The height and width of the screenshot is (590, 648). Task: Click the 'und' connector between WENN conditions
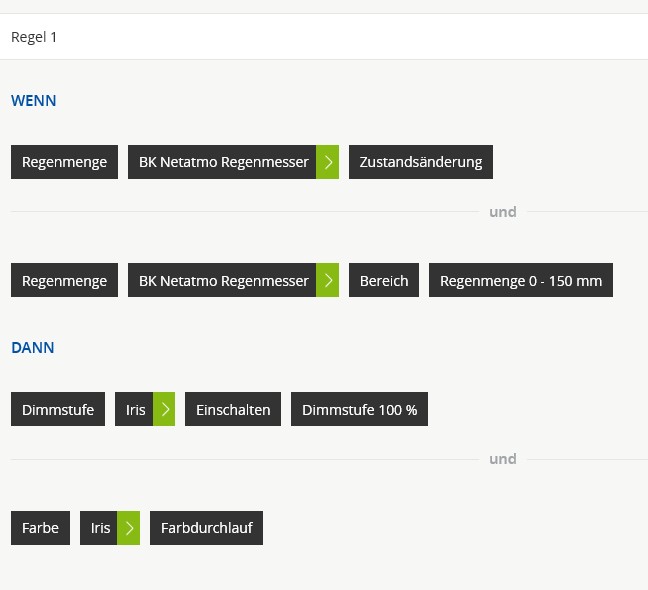click(x=502, y=212)
